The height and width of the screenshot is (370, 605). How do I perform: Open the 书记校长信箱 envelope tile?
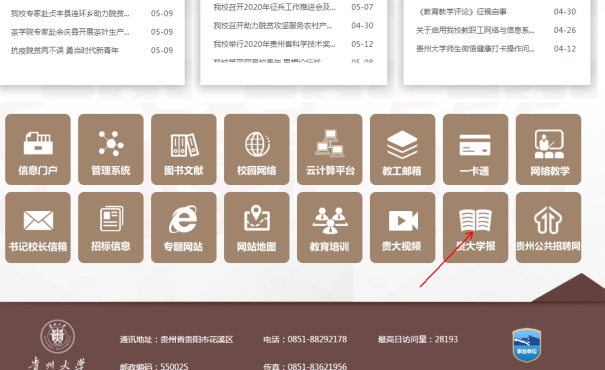coord(38,228)
